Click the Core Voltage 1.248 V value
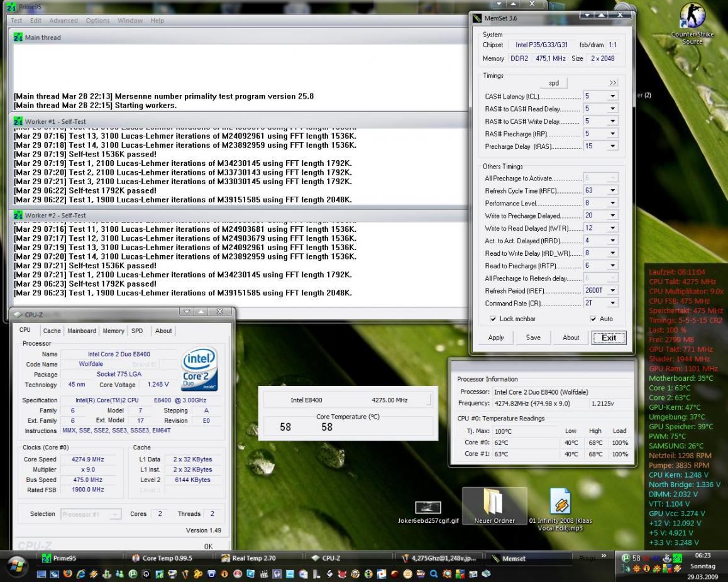Viewport: 728px width, 582px height. tap(158, 384)
